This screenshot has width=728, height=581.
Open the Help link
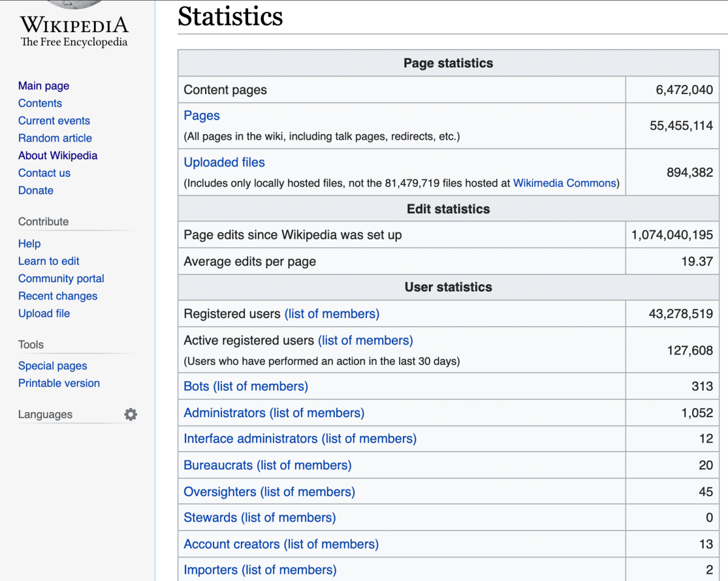click(x=29, y=243)
